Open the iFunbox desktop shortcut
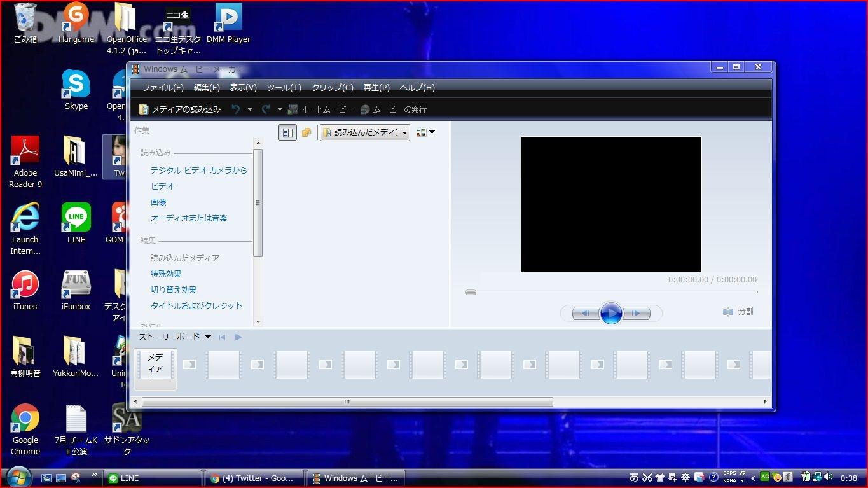 76,290
